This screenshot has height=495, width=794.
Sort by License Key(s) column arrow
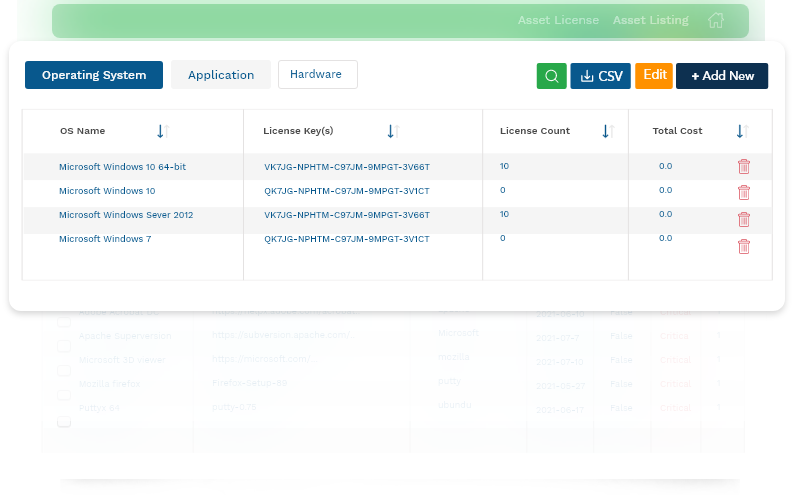tap(393, 131)
